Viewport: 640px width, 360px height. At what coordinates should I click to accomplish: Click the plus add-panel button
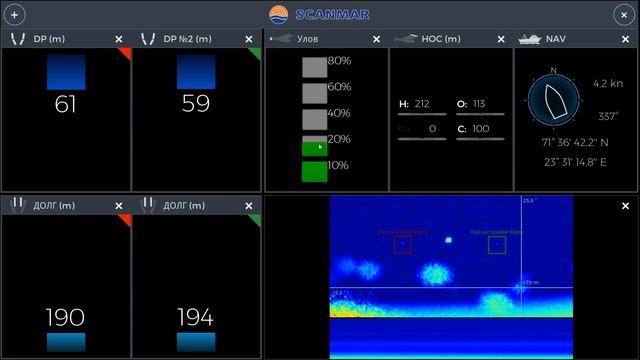click(14, 15)
